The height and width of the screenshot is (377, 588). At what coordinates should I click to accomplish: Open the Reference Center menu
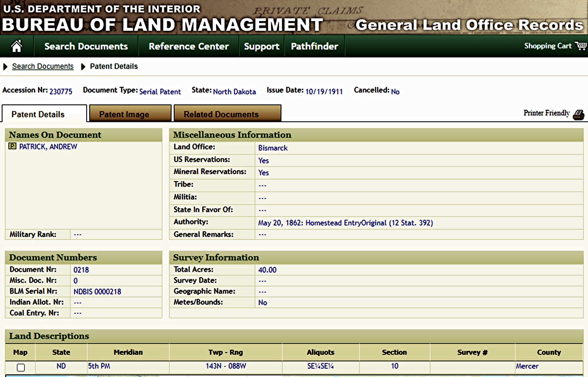coord(189,46)
